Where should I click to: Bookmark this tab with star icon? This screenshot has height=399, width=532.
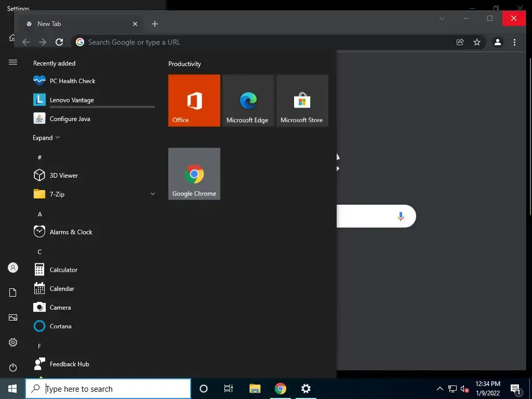[477, 42]
